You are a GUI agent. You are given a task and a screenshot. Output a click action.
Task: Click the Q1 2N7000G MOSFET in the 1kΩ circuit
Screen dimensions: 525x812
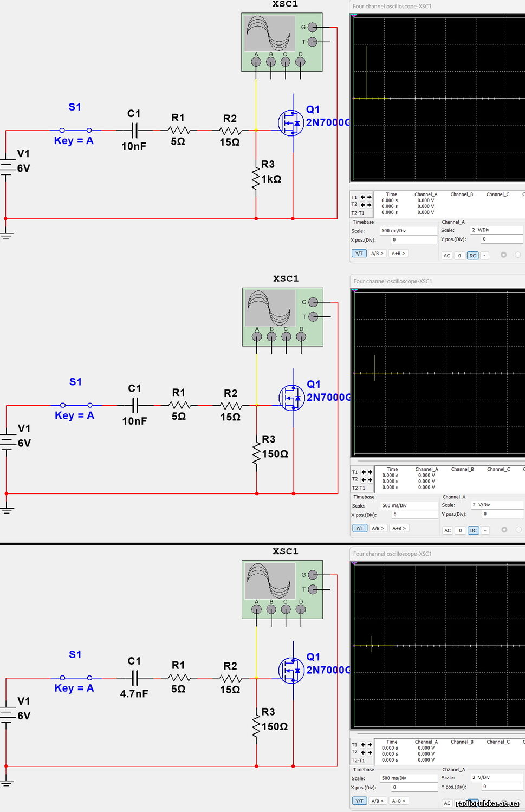[x=291, y=123]
